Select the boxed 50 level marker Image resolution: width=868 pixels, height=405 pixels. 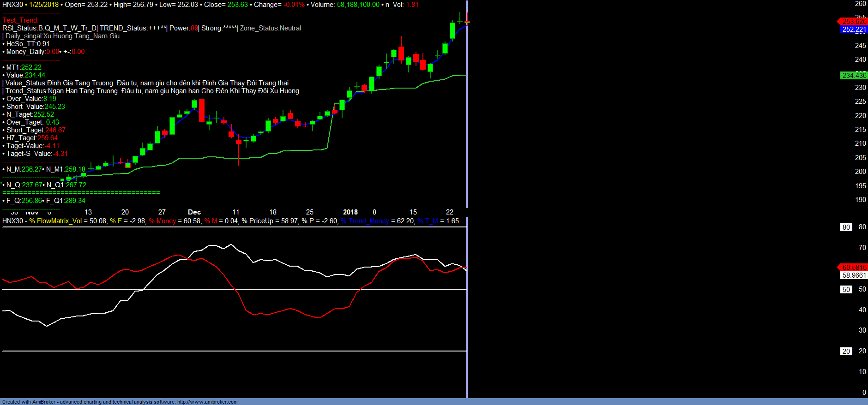click(x=846, y=290)
